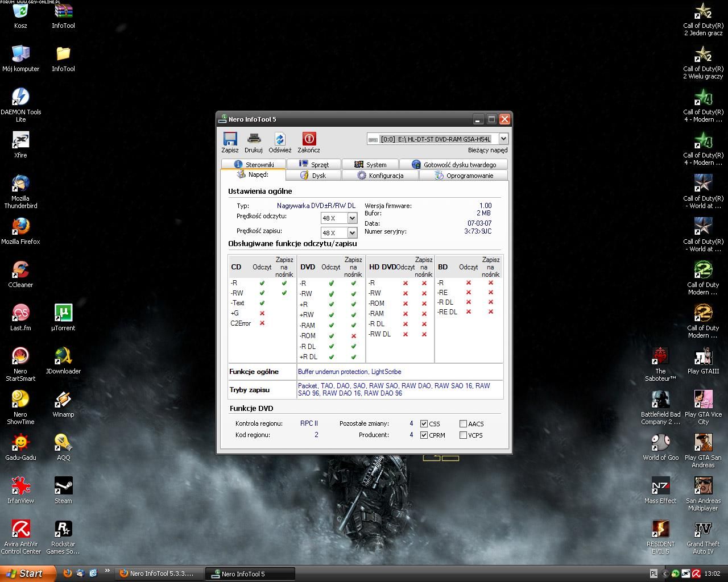
Task: Click the IrfanView desktop icon
Action: [20, 486]
